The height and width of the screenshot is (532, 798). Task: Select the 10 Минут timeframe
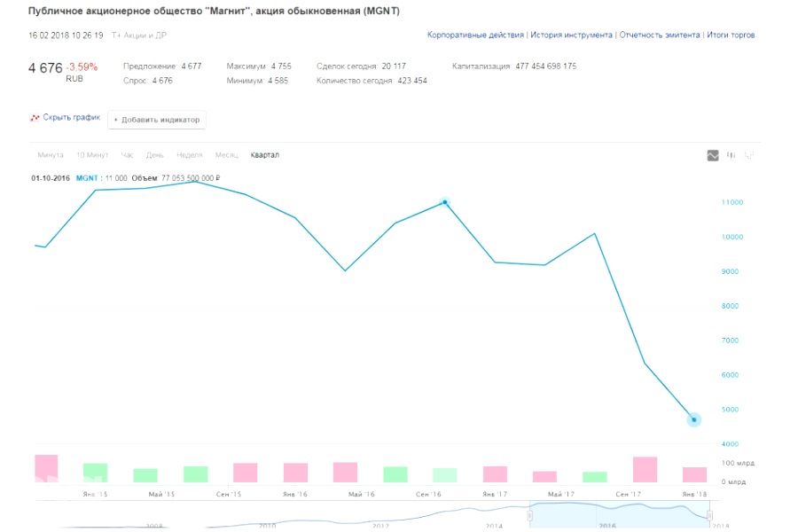tap(92, 155)
